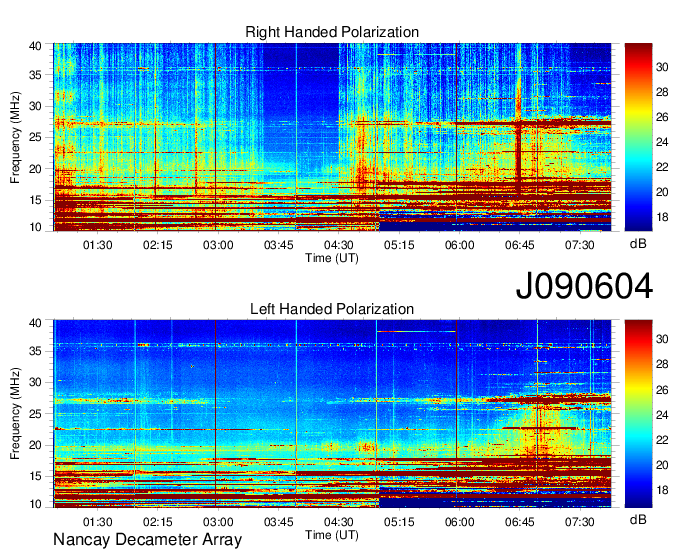Click dB unit label of Right Handed color bar
This screenshot has width=680, height=552.
point(638,244)
